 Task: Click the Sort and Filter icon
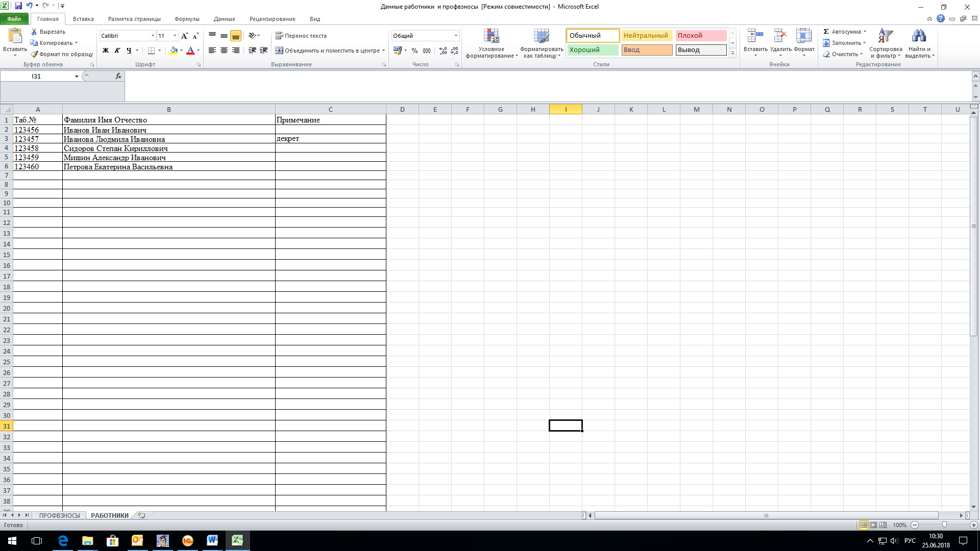coord(885,36)
